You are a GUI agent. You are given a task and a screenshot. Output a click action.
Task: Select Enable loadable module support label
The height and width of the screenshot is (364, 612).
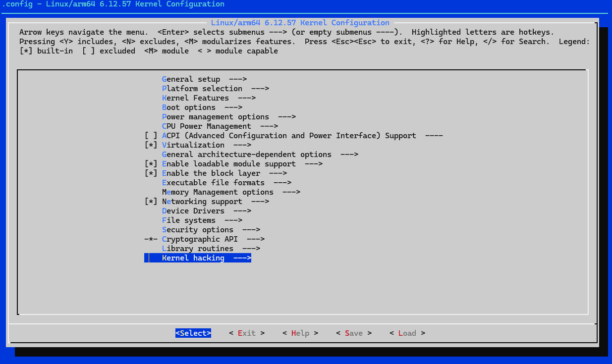pyautogui.click(x=229, y=164)
